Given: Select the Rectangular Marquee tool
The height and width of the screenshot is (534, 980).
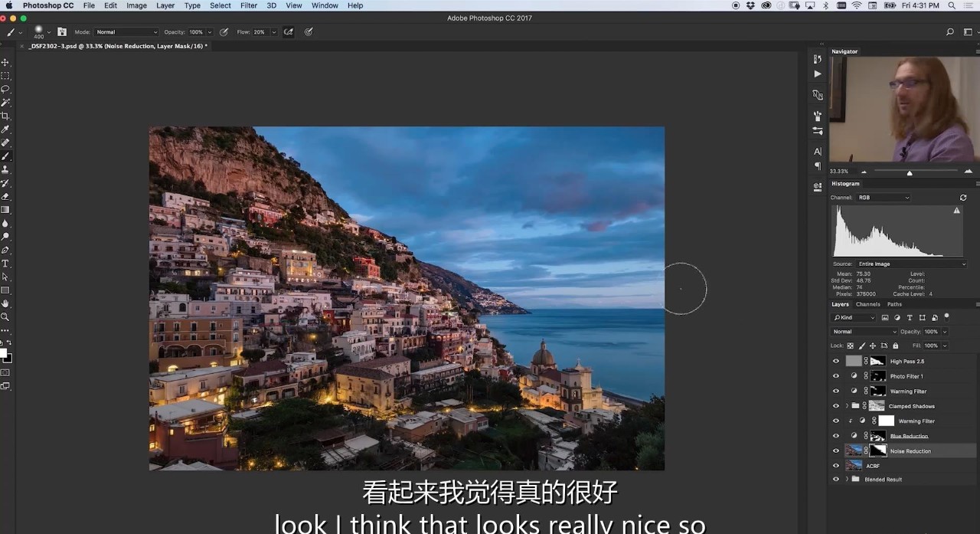Looking at the screenshot, I should click(5, 76).
